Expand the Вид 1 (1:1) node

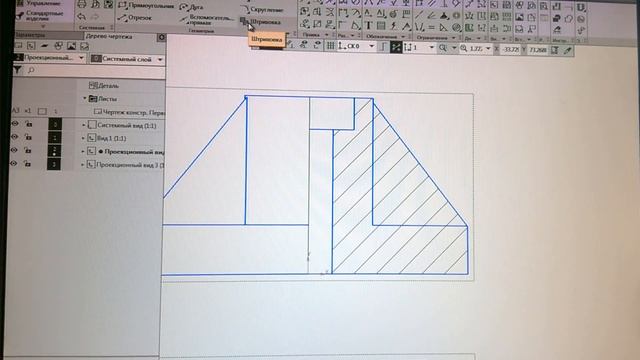83,138
